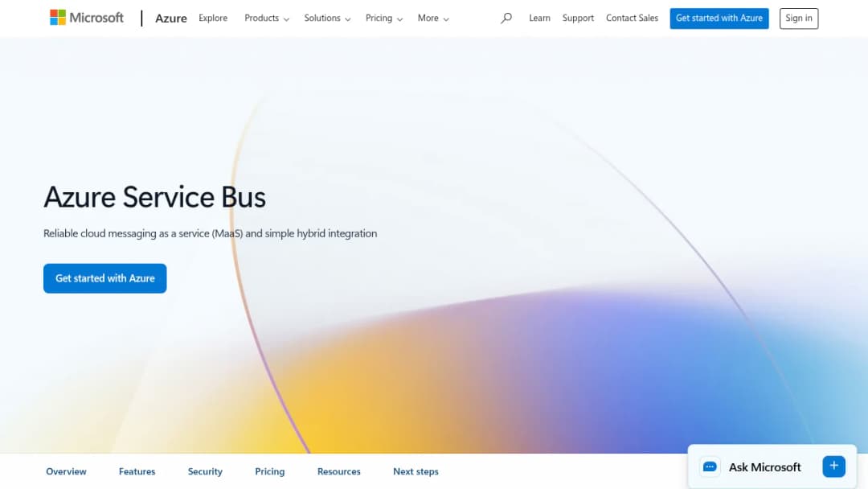Go to Azure home link
This screenshot has height=489, width=868.
pyautogui.click(x=170, y=18)
